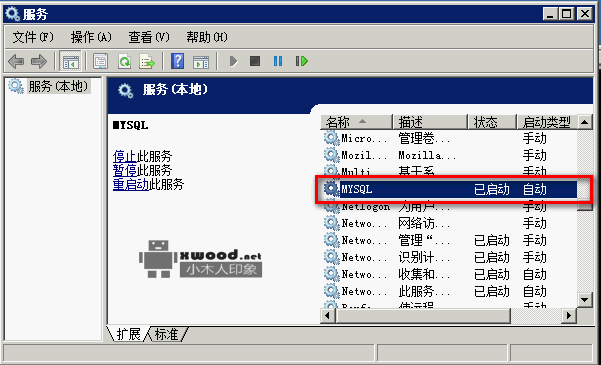601x365 pixels.
Task: Click the 识别计... description cell
Action: coord(424,258)
